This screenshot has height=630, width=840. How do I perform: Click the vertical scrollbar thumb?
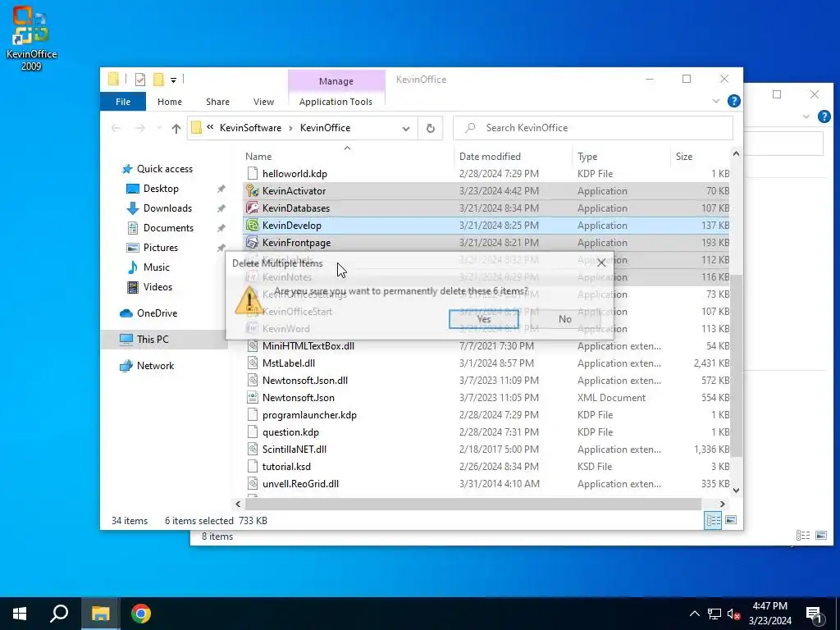[736, 366]
